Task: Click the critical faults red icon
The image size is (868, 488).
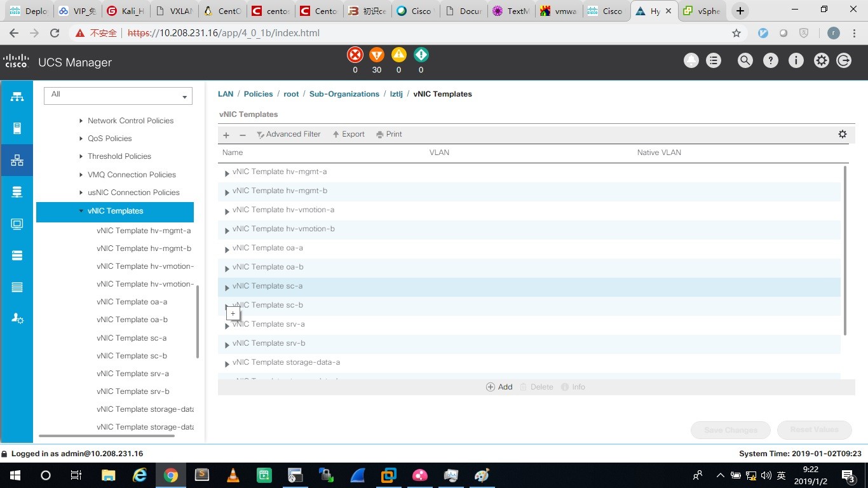Action: (355, 55)
